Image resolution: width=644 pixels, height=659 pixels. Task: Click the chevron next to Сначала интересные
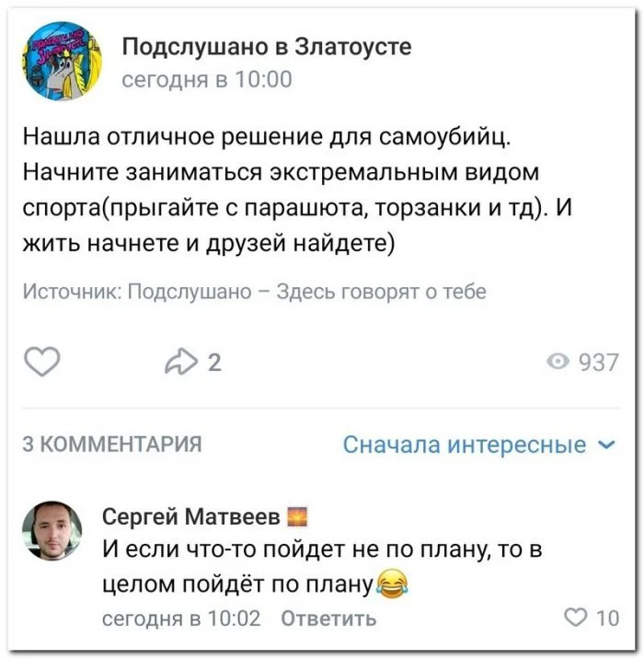point(605,445)
